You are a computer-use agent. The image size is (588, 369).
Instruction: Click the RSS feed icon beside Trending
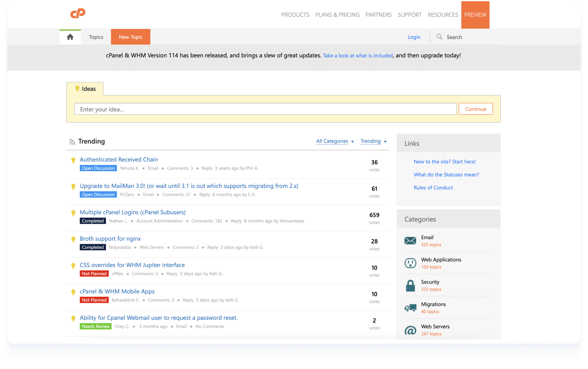72,142
